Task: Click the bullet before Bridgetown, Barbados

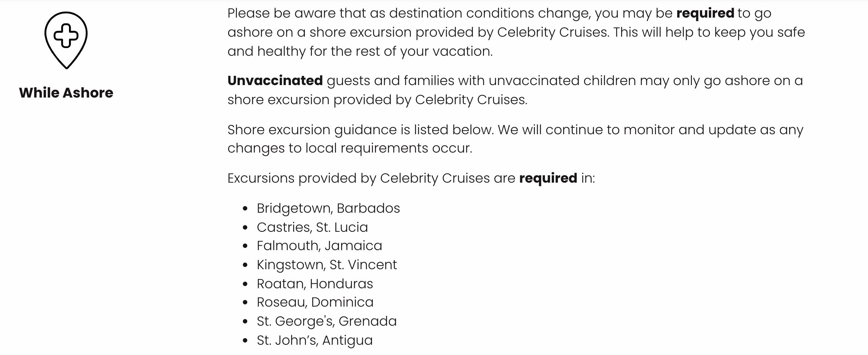Action: point(245,209)
